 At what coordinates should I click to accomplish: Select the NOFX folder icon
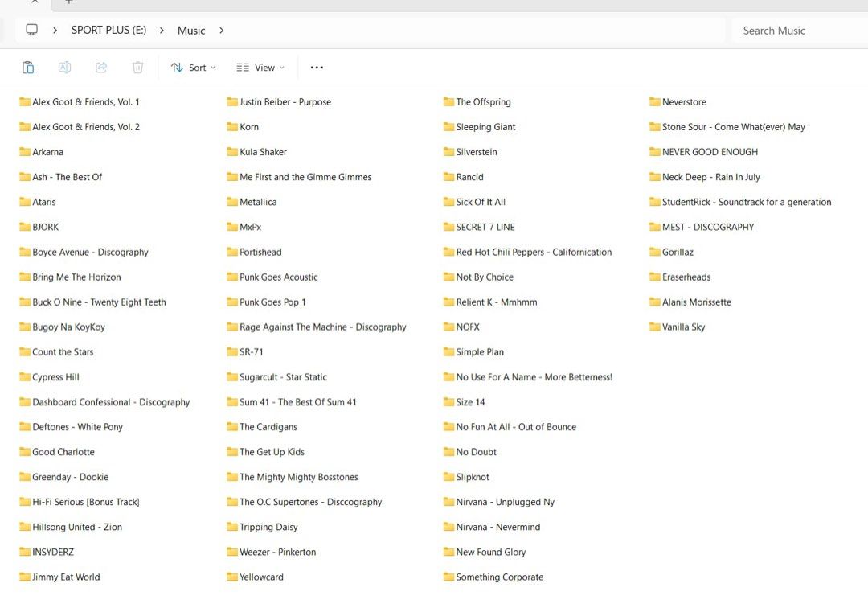tap(448, 327)
